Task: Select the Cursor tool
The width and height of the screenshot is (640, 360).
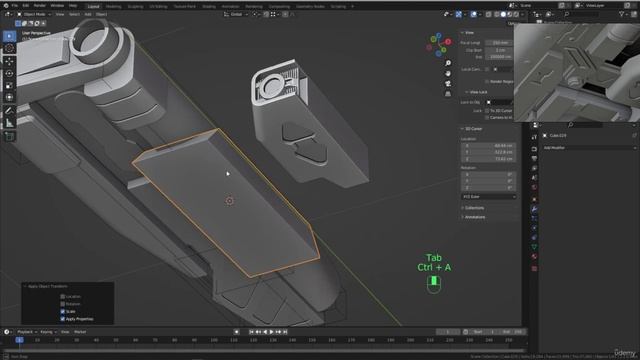Action: pos(9,49)
